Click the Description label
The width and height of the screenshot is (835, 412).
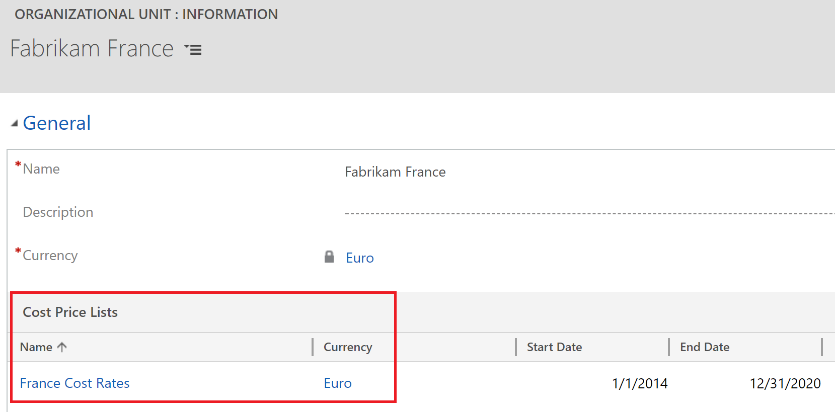[58, 212]
